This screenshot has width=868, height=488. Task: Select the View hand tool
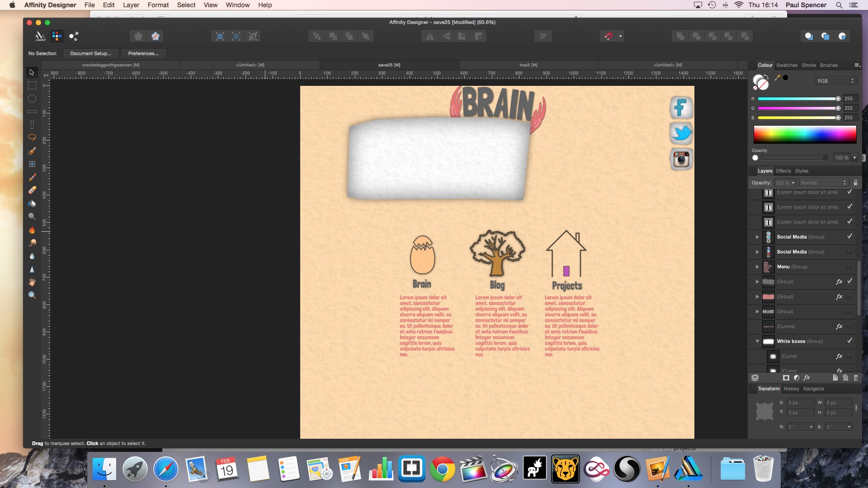point(32,282)
